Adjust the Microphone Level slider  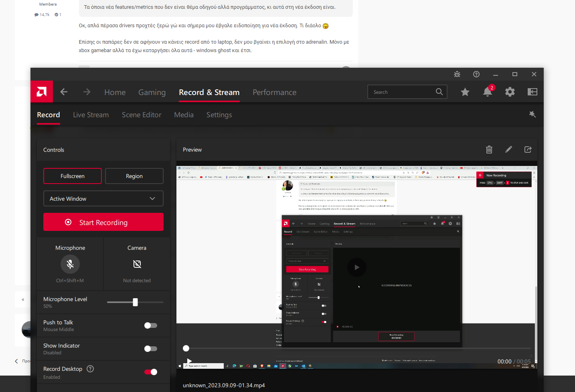pyautogui.click(x=136, y=302)
